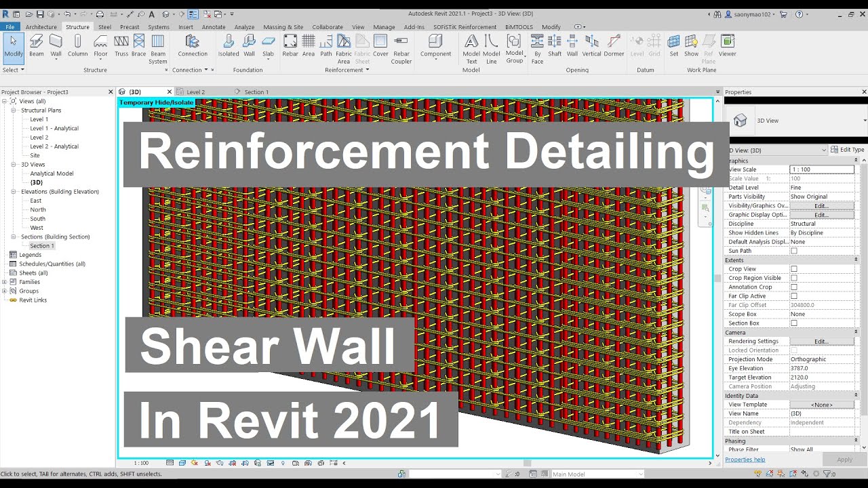Select the Beam System tool
The height and width of the screenshot is (488, 868).
(x=158, y=49)
